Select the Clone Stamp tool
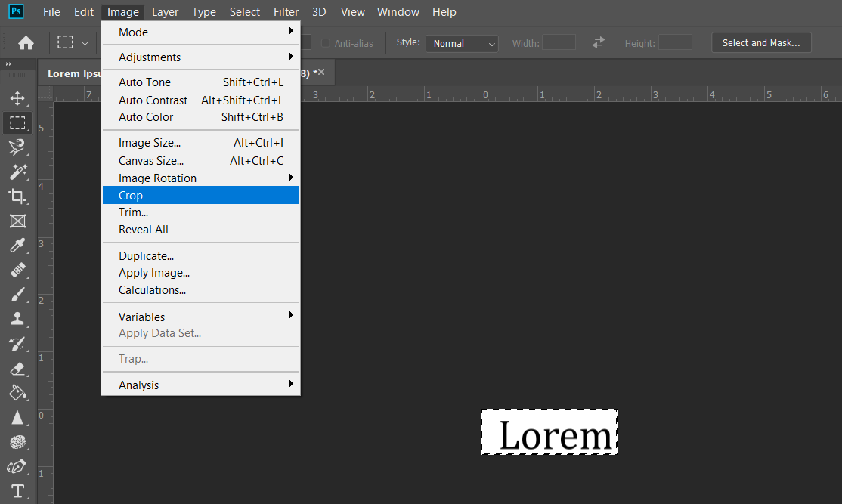This screenshot has width=842, height=504. pos(18,318)
